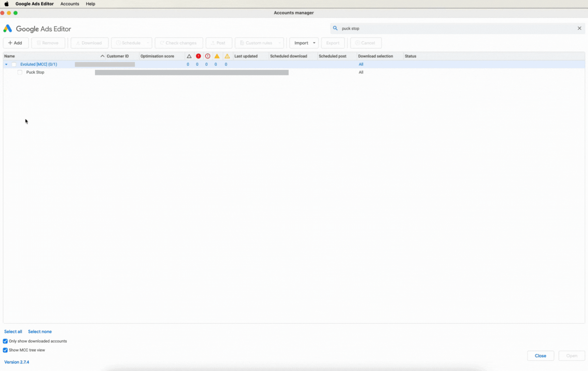This screenshot has width=588, height=371.
Task: Click the Schedule button
Action: [x=128, y=43]
